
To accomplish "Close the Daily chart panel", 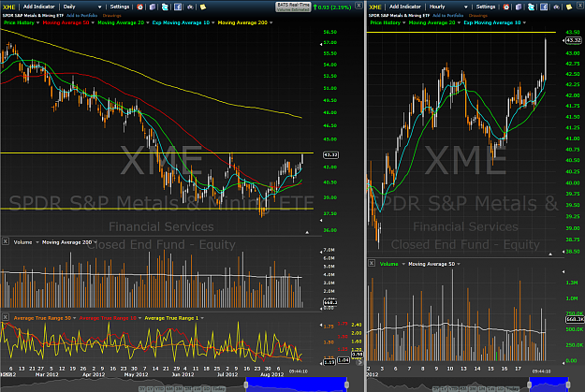I will [358, 6].
